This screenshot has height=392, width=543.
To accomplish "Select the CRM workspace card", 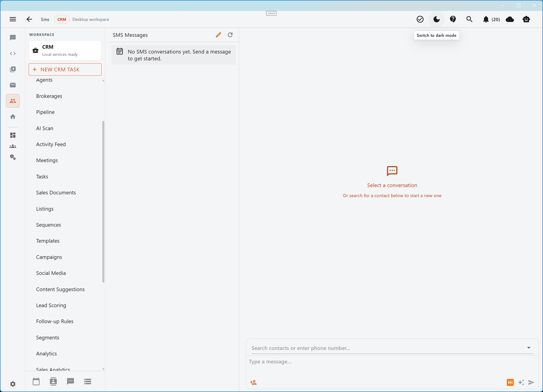I will (x=65, y=51).
